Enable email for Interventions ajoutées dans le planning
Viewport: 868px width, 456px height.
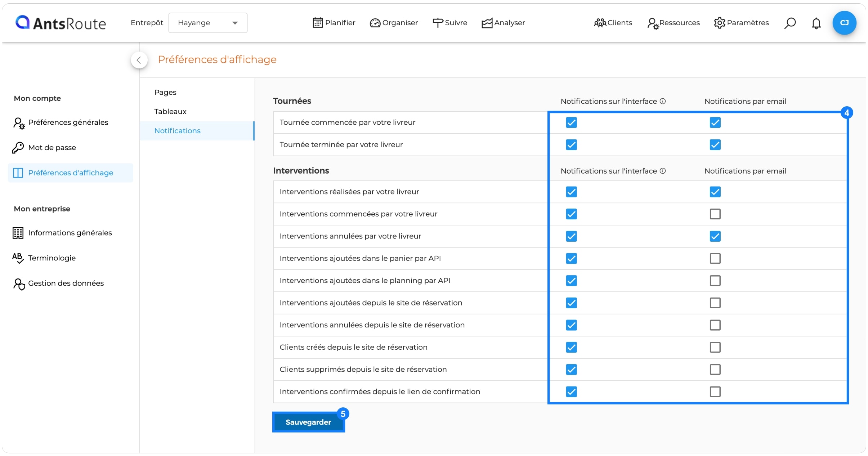click(715, 281)
